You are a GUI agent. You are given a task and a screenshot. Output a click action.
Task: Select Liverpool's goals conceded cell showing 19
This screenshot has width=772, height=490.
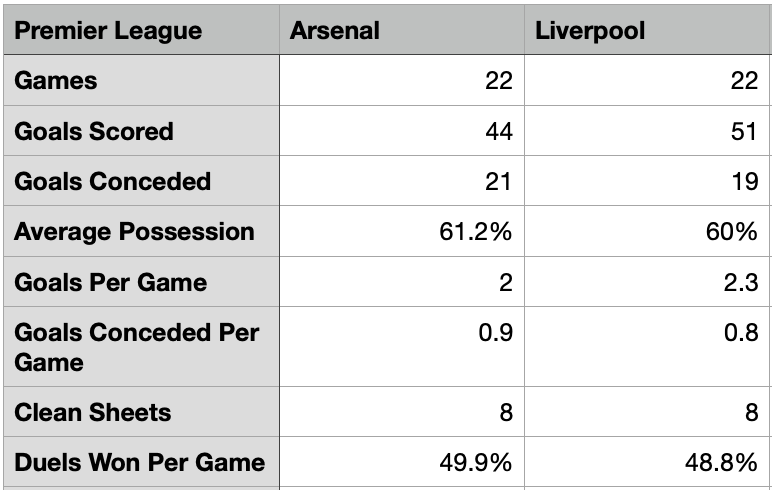point(647,181)
